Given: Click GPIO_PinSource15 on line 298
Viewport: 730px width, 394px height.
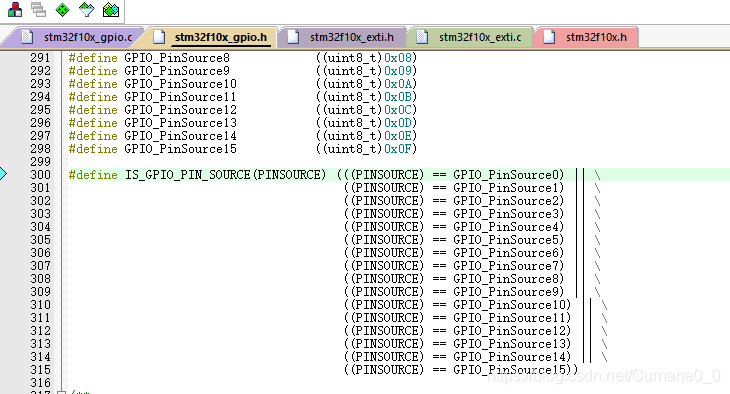Looking at the screenshot, I should pyautogui.click(x=181, y=149).
